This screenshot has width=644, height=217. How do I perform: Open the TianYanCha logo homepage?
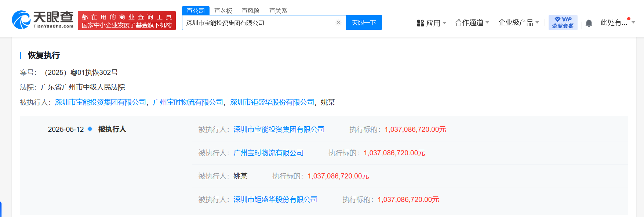pyautogui.click(x=43, y=20)
